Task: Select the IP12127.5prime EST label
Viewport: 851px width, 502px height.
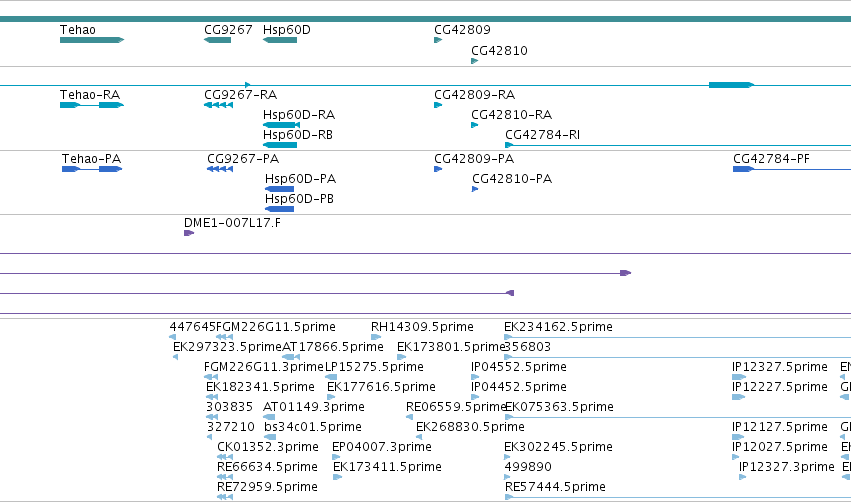Action: tap(780, 428)
